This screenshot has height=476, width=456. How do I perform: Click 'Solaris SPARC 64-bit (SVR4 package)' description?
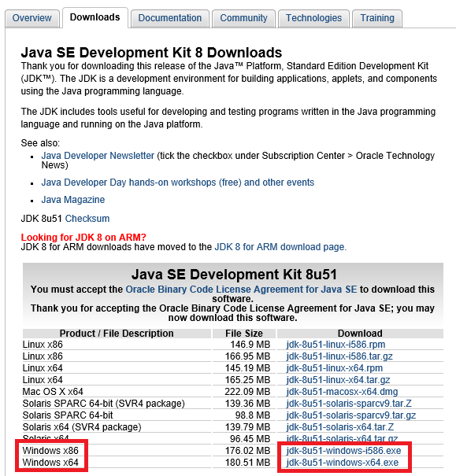104,403
